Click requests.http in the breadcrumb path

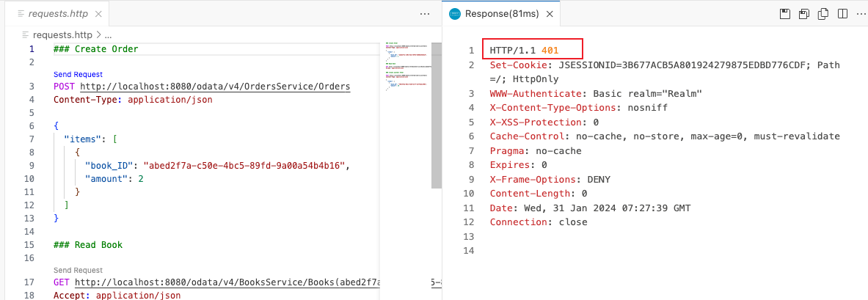(64, 34)
